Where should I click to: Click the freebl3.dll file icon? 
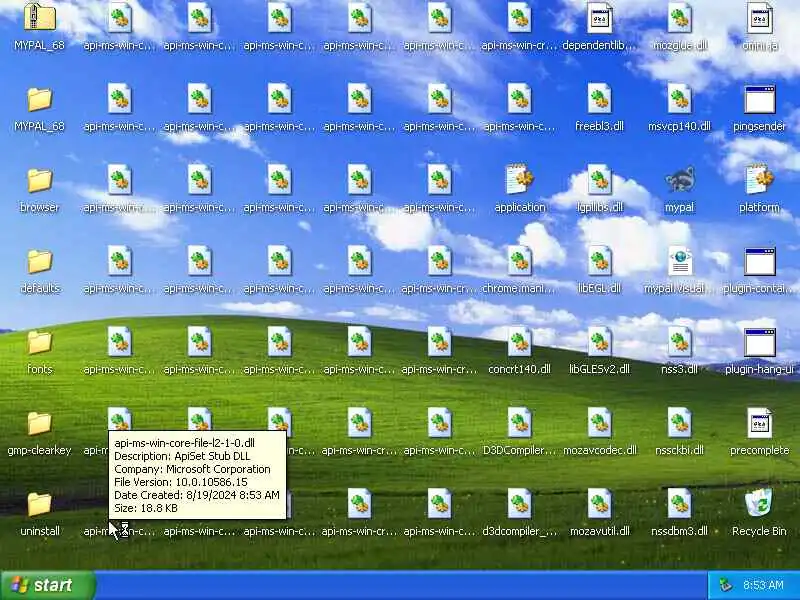(x=599, y=98)
